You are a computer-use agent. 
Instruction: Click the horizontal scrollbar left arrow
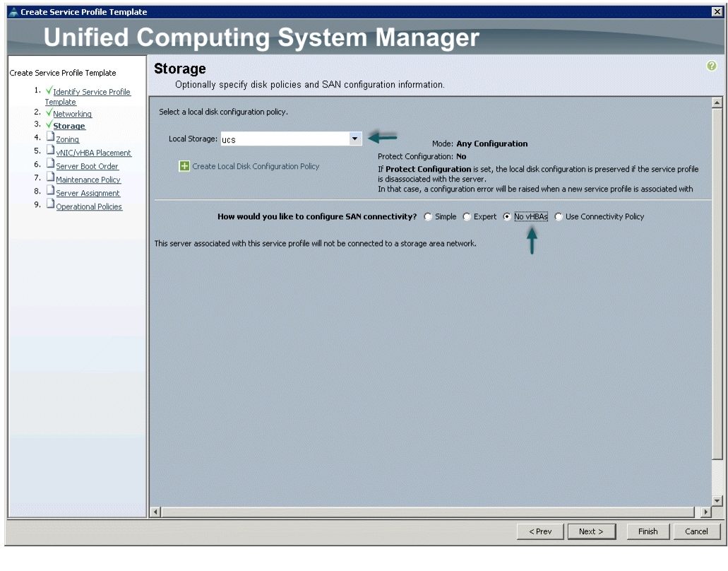tap(155, 512)
